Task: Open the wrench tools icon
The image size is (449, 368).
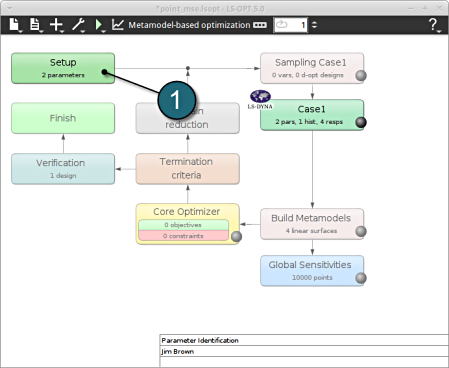Action: pos(78,25)
